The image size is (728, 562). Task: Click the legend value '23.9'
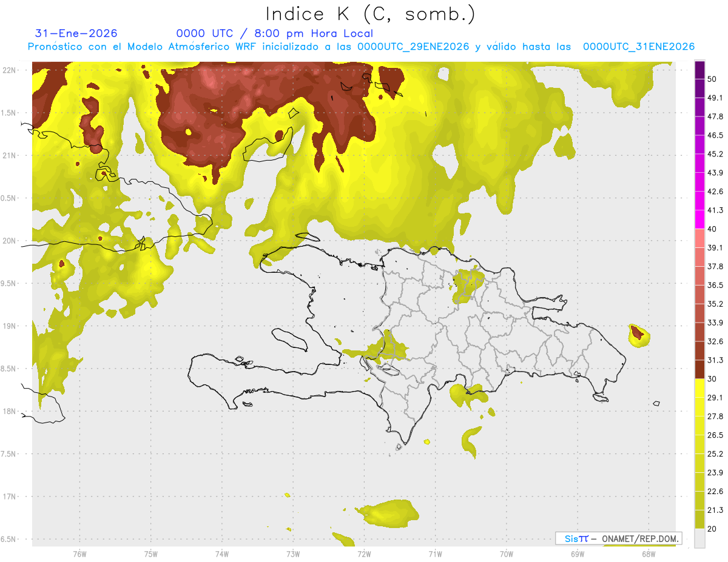point(715,473)
